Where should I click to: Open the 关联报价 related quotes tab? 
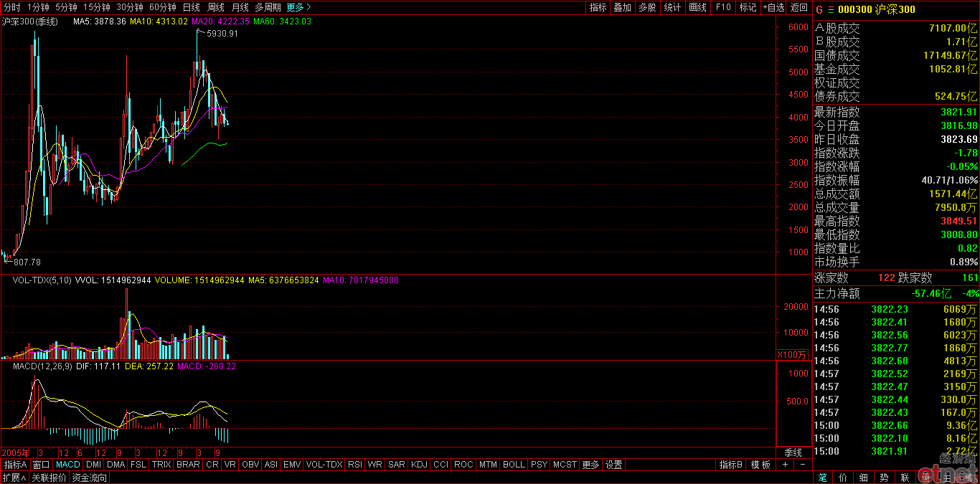click(x=49, y=478)
